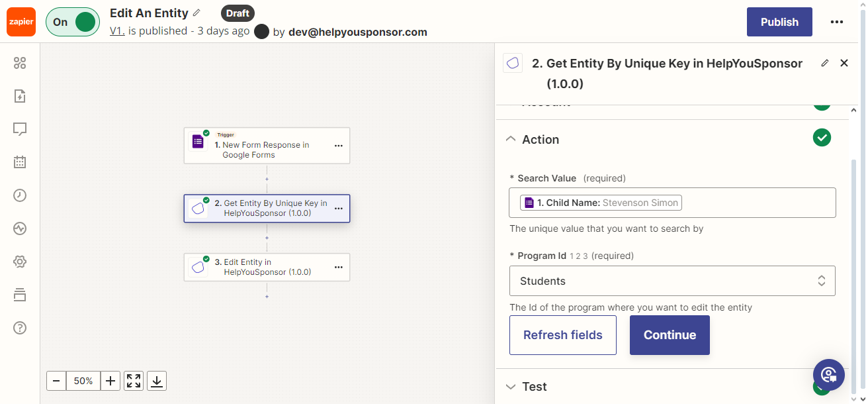Add a step between steps 1 and 2
868x404 pixels.
pyautogui.click(x=267, y=179)
